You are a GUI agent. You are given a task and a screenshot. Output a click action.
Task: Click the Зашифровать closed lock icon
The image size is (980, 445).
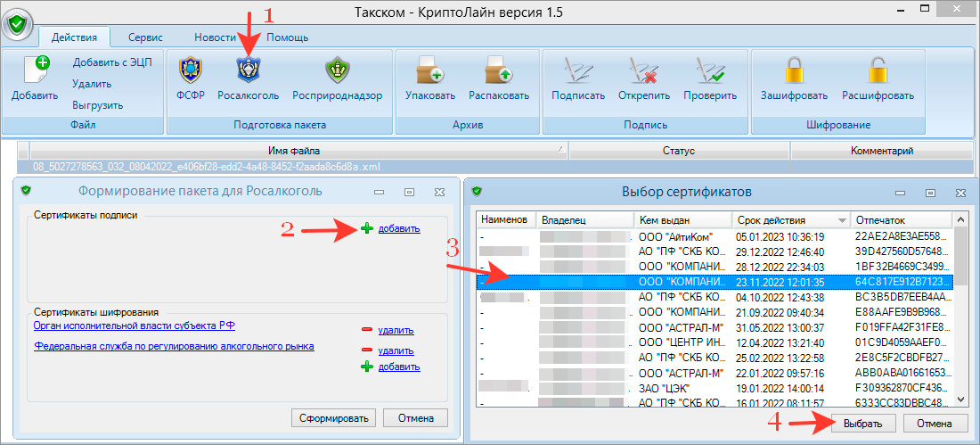click(794, 70)
